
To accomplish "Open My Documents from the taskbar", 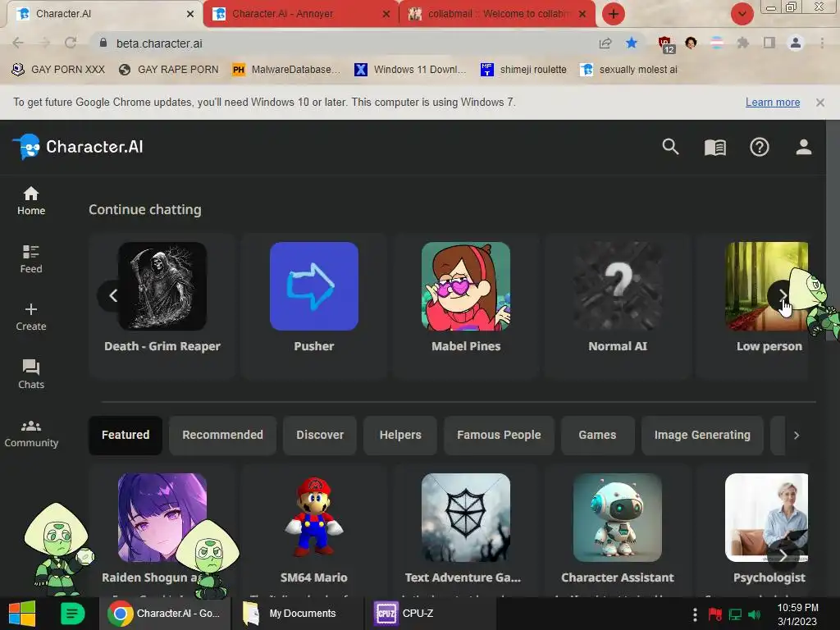I will (x=297, y=614).
